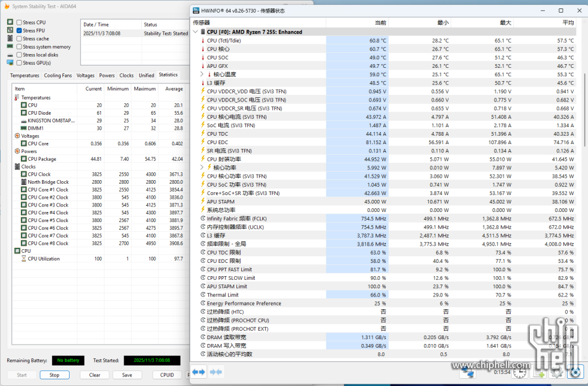Click the expand columns blue arrows icon

[x=200, y=372]
